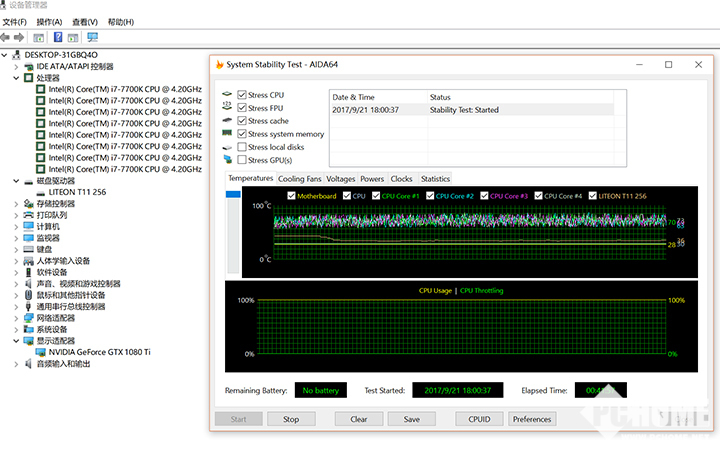The image size is (720, 454).
Task: Open the 操作(A) menu
Action: click(48, 21)
